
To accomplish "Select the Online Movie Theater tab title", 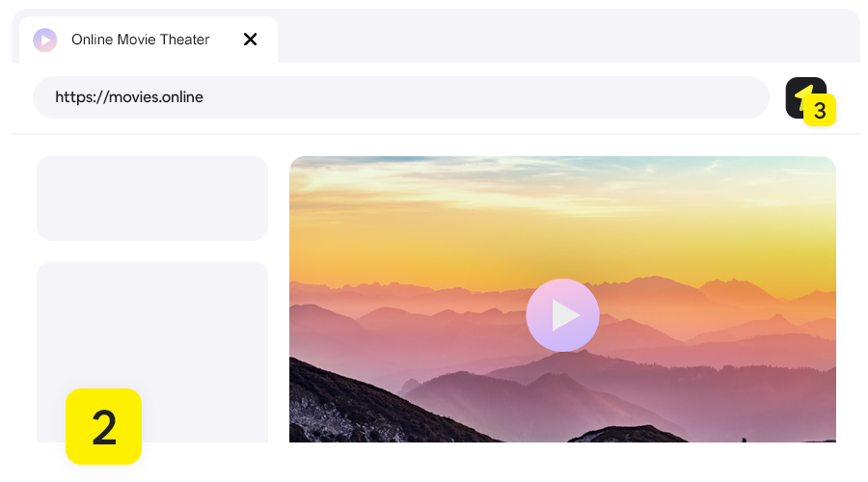I will [140, 40].
